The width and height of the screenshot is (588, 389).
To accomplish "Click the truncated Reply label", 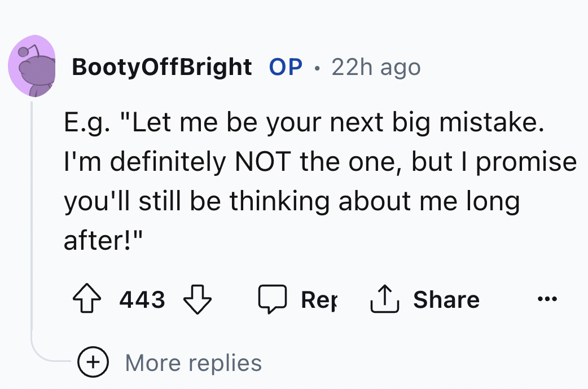I will (318, 299).
